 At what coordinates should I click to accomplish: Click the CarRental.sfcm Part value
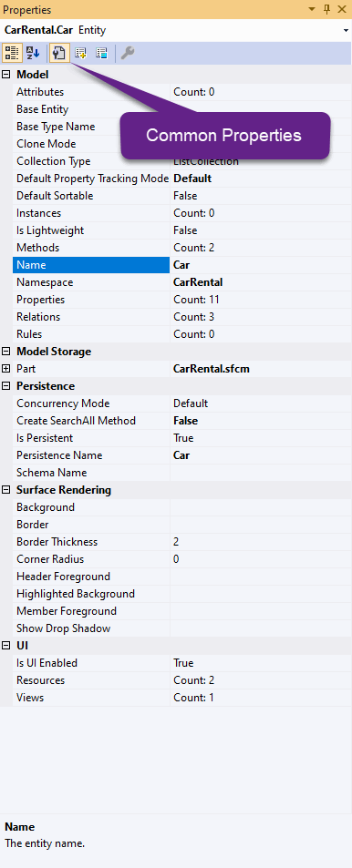pos(261,369)
